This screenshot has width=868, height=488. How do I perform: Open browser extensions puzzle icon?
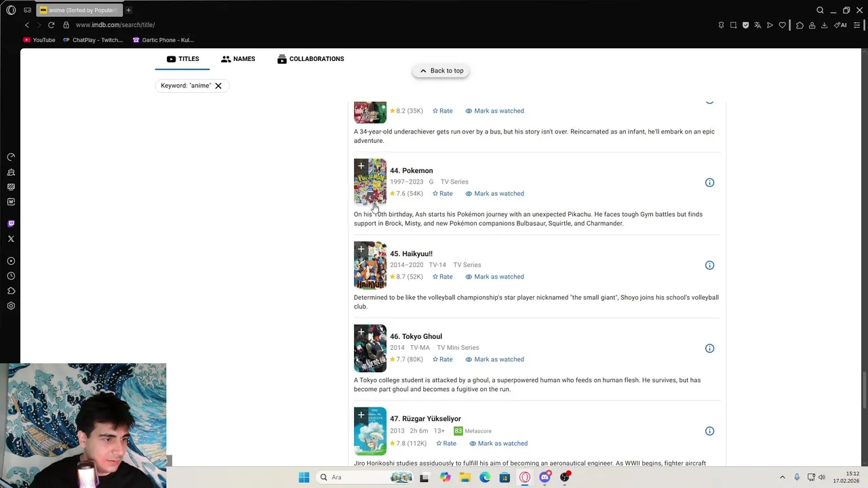pyautogui.click(x=800, y=25)
